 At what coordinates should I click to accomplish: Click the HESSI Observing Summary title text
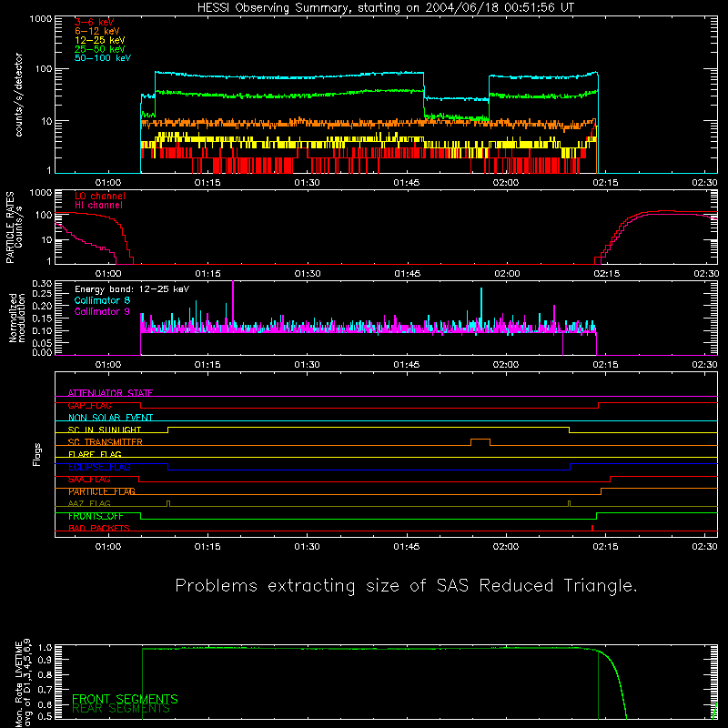point(386,8)
